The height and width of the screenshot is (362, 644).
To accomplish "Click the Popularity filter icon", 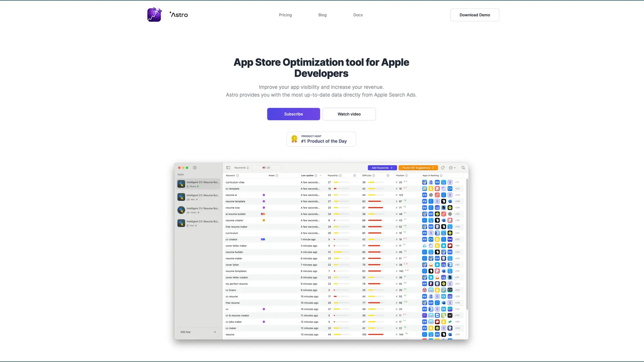I will tap(355, 176).
